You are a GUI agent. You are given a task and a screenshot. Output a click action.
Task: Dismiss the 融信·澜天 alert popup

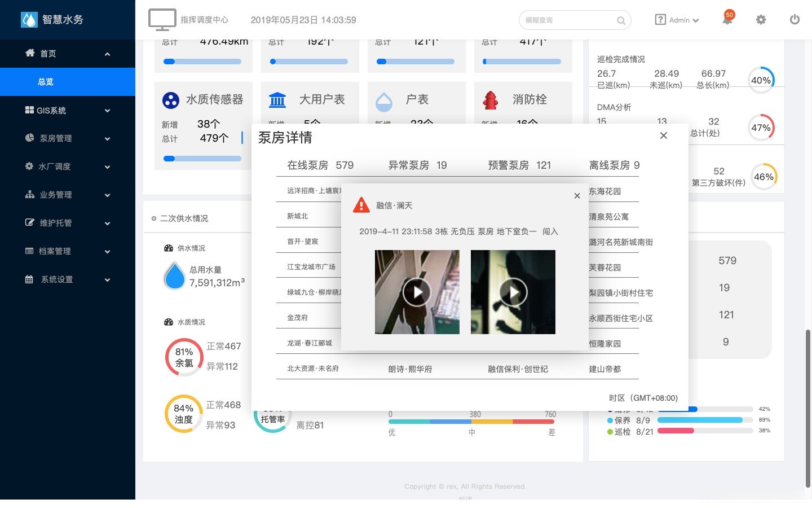point(577,195)
